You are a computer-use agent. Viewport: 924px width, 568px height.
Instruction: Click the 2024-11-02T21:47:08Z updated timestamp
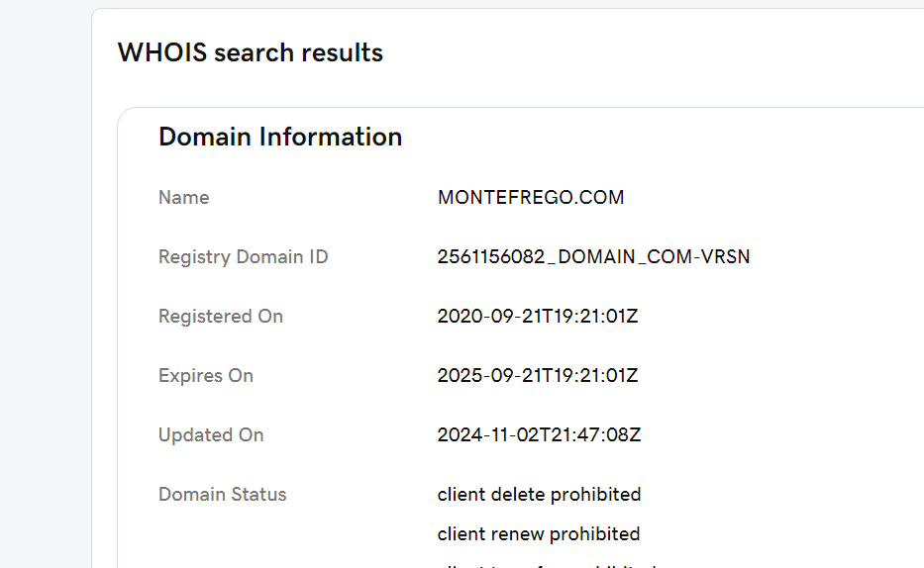coord(539,435)
